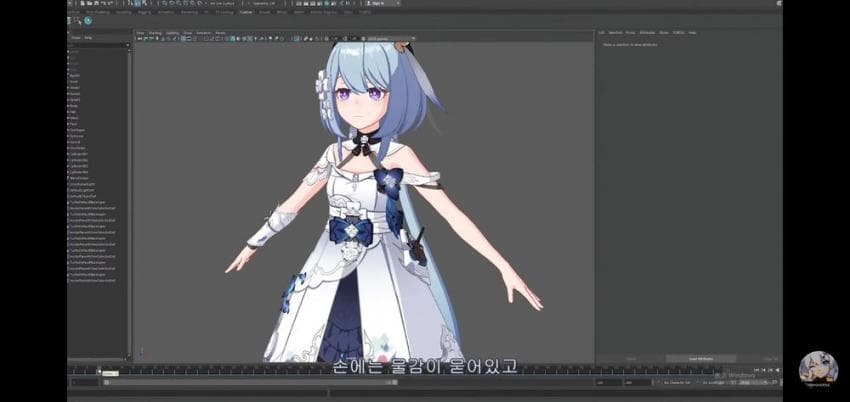Click the teal round icon on the shelf
The image size is (850, 402).
point(88,20)
